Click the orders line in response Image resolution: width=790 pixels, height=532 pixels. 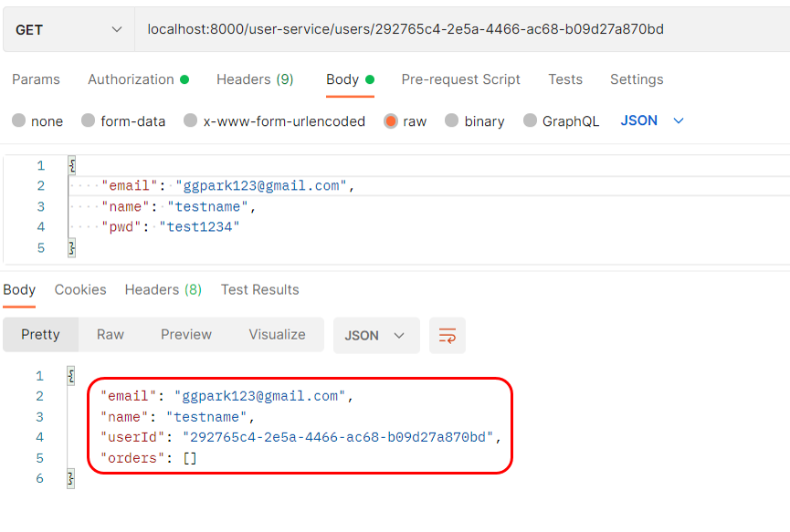click(149, 458)
